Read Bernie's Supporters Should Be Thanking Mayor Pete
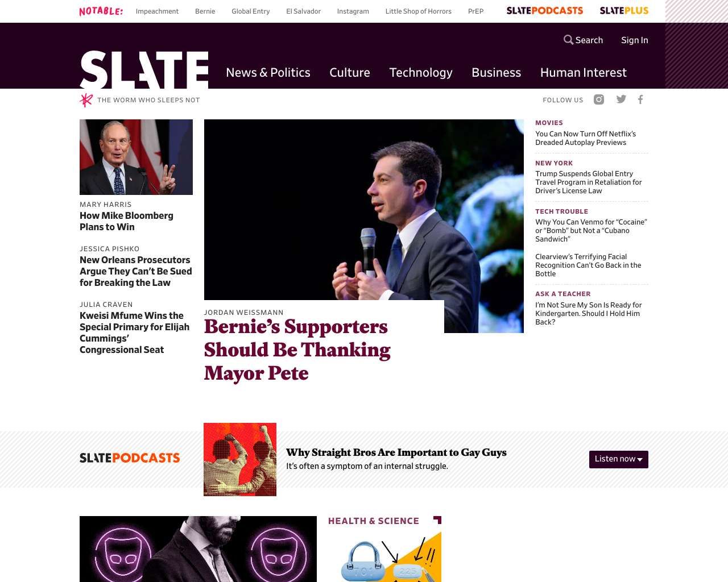 click(297, 350)
